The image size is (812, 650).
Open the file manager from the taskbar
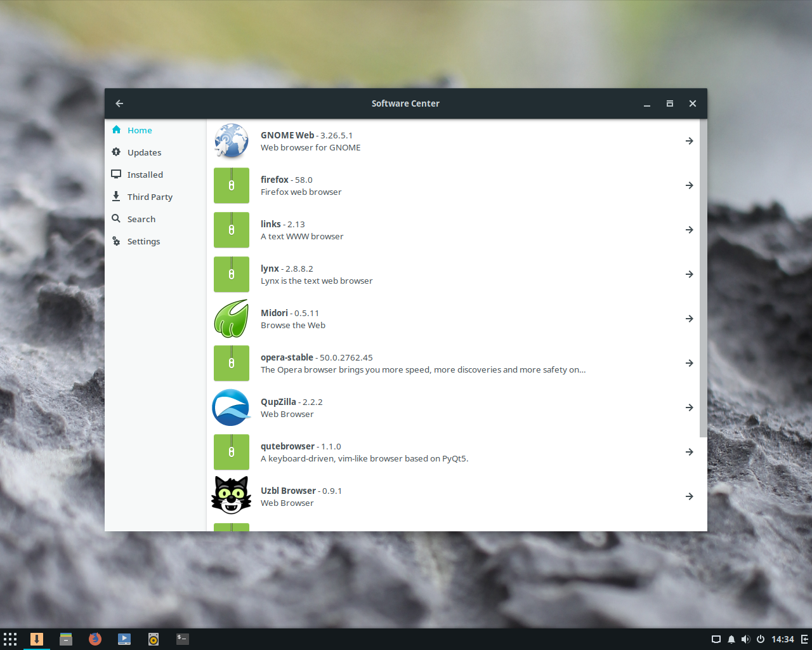coord(66,639)
